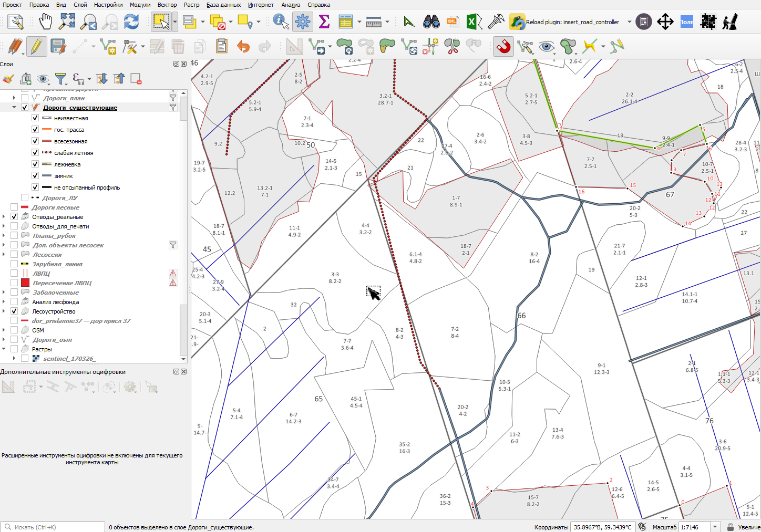
Task: Collapse the Дороги_существующие layer tree
Action: [x=14, y=107]
